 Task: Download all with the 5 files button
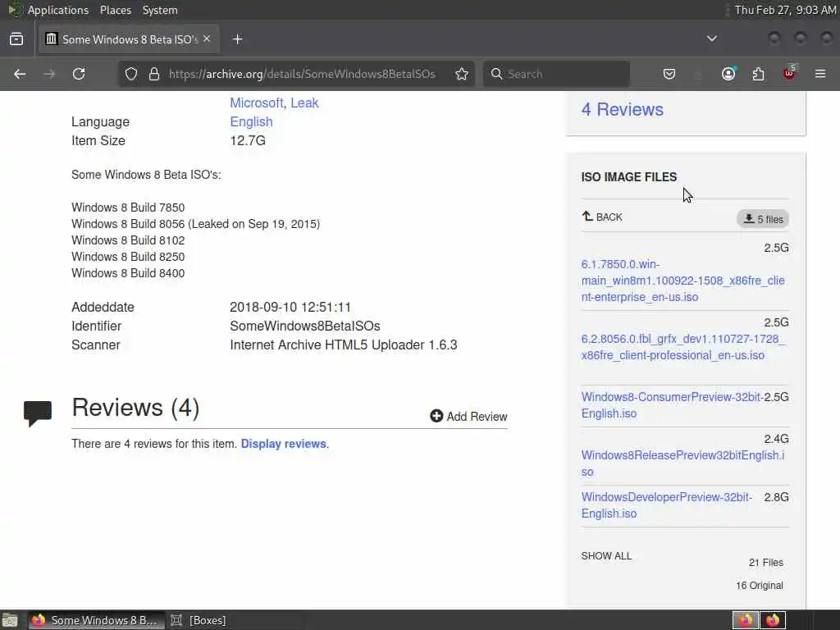pos(763,218)
